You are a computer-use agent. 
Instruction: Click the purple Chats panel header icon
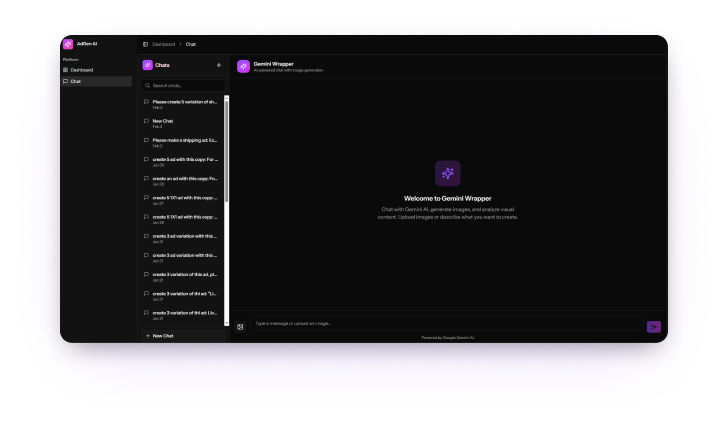[147, 65]
